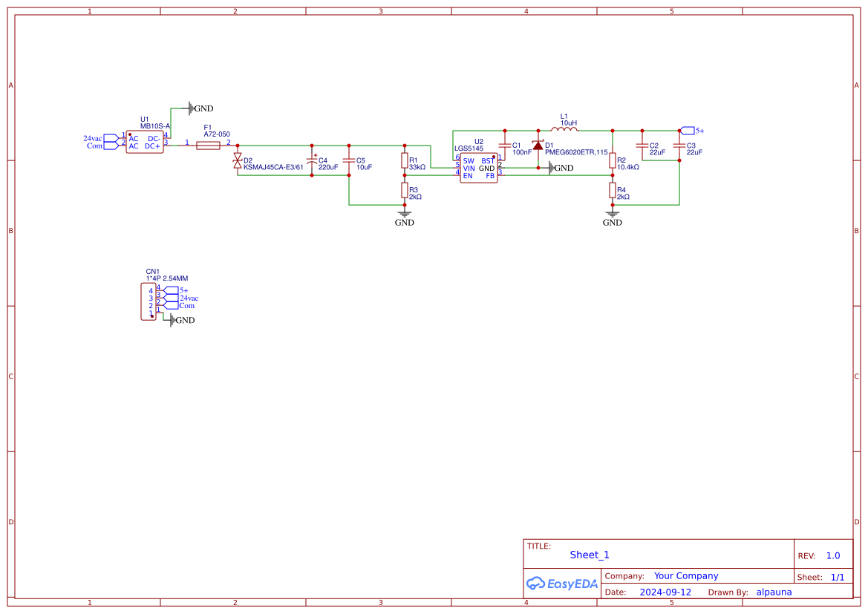The width and height of the screenshot is (868, 614).
Task: Select the 5+ net port flag near C3
Action: point(687,129)
